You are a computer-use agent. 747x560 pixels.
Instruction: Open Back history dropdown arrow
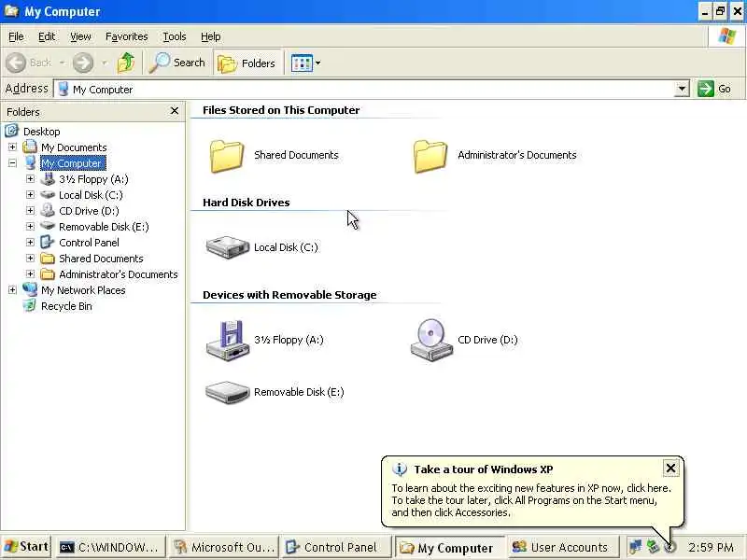62,63
